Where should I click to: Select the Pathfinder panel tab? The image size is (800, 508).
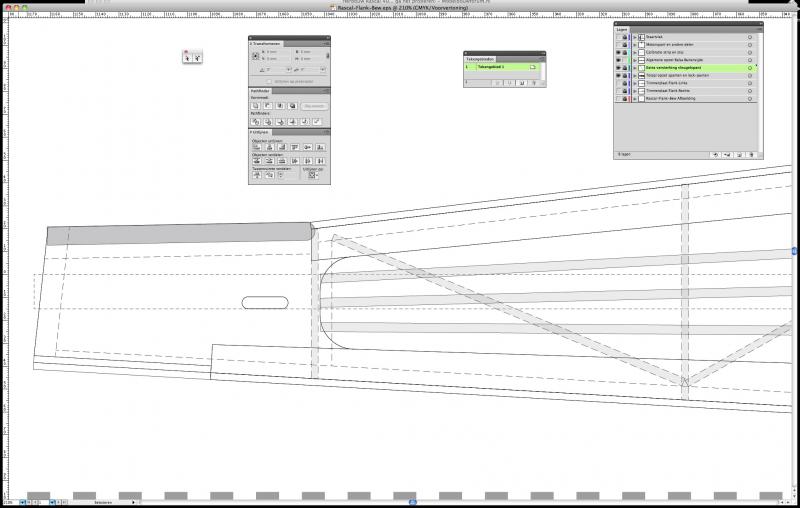point(260,91)
